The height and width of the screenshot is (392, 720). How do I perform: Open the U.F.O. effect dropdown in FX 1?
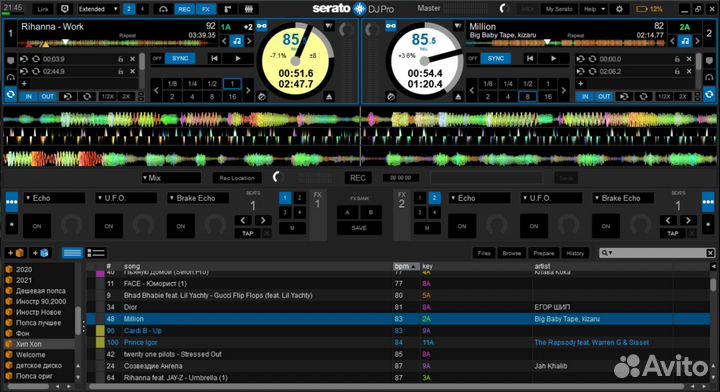point(126,198)
